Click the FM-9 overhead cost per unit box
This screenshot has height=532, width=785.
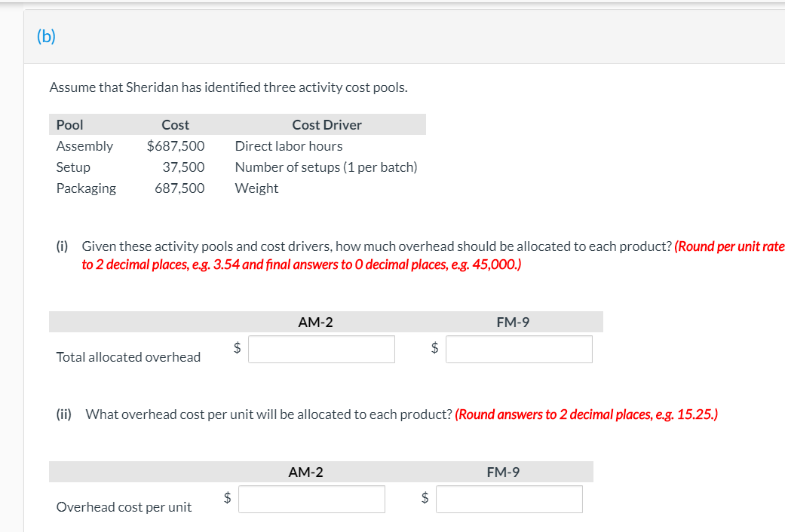coord(509,499)
